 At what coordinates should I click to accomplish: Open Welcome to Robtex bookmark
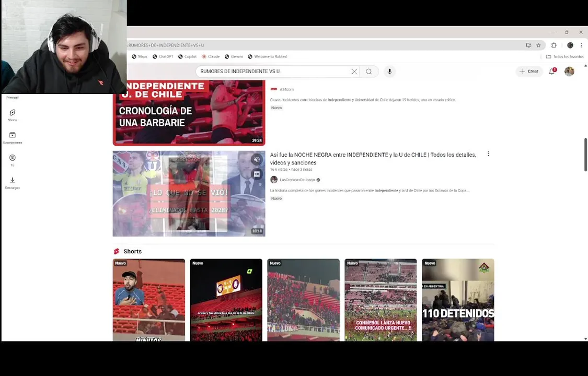click(268, 56)
